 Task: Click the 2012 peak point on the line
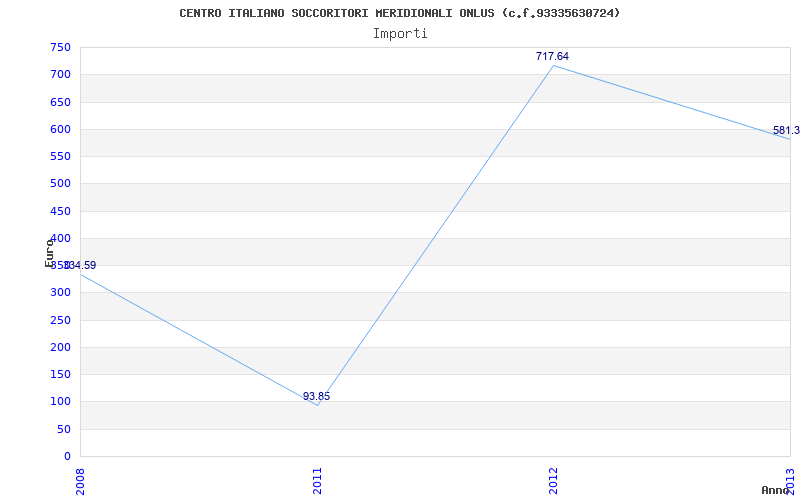(554, 65)
